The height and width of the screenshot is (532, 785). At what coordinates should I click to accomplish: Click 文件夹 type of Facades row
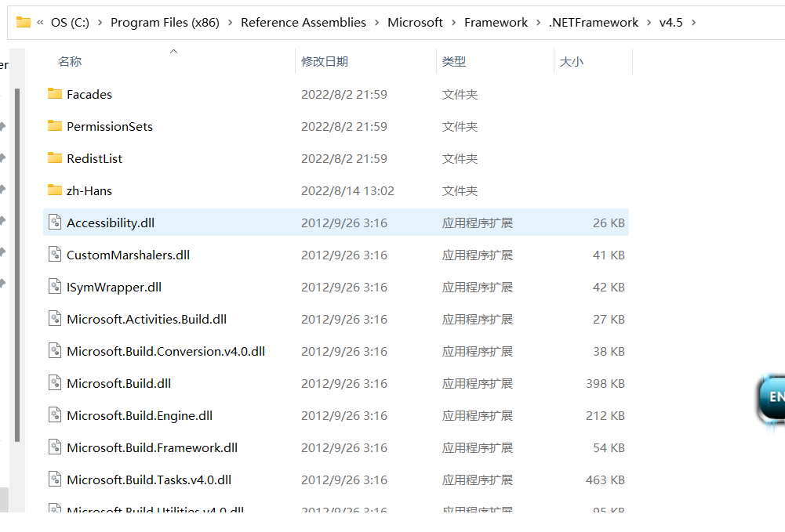(460, 95)
